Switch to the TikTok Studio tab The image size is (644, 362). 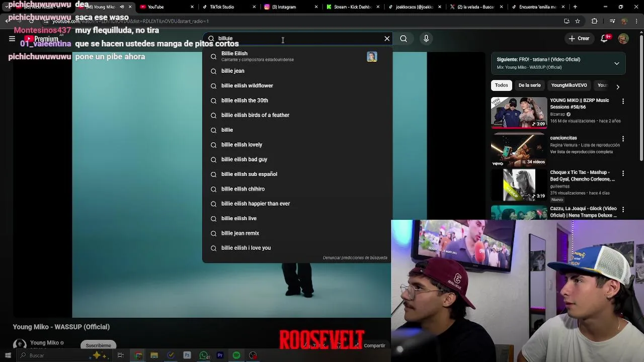click(229, 7)
